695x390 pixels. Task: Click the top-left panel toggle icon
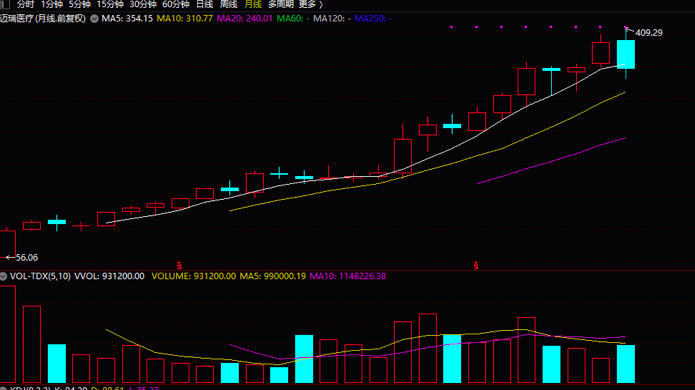5,4
